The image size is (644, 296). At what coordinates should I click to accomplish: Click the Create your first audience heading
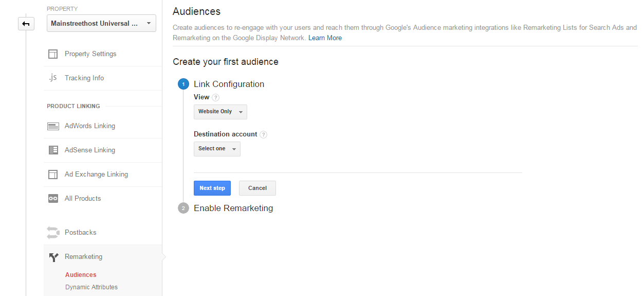[x=226, y=62]
